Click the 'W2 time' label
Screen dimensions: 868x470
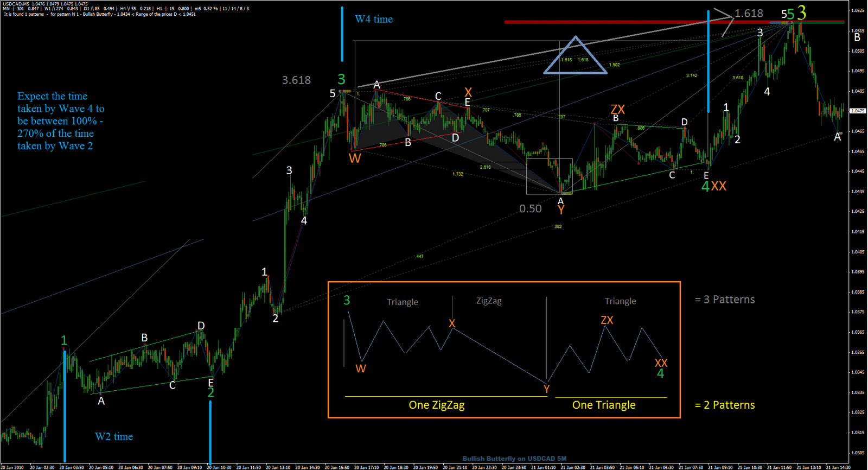click(114, 436)
